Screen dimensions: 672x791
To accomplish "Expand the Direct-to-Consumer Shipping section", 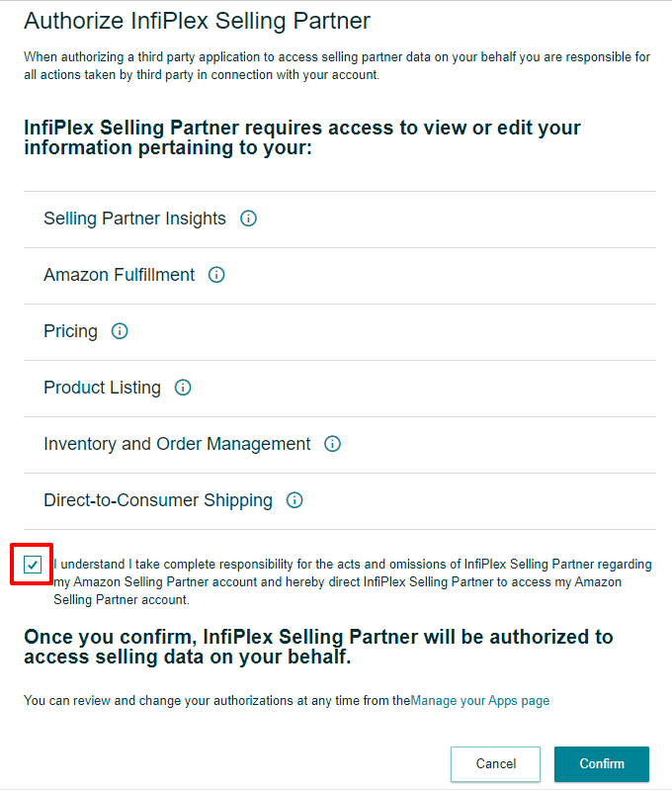I will point(158,500).
